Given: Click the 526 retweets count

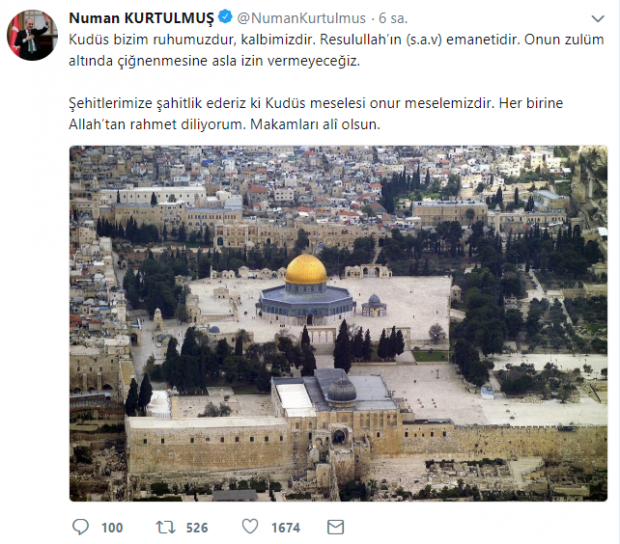Looking at the screenshot, I should click(x=197, y=528).
